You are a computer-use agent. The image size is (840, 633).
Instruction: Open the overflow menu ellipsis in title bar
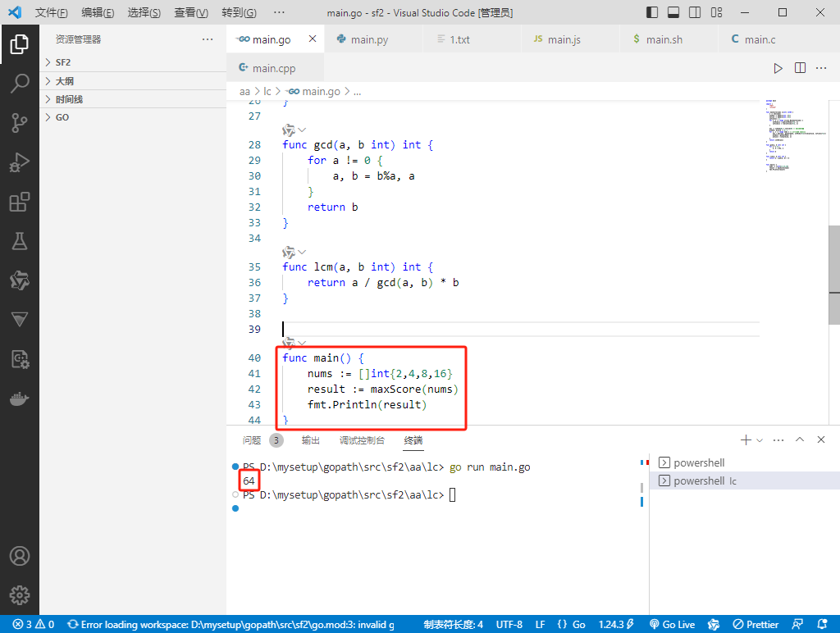pos(279,12)
